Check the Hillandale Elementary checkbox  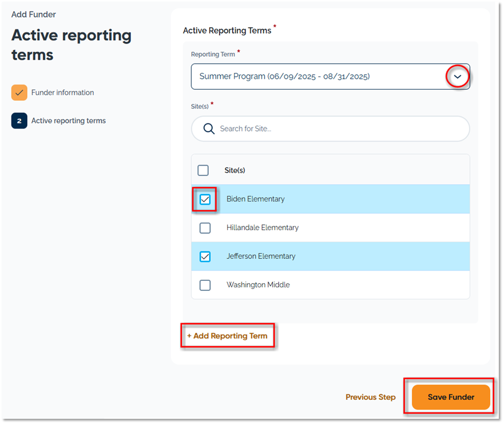[x=205, y=228]
